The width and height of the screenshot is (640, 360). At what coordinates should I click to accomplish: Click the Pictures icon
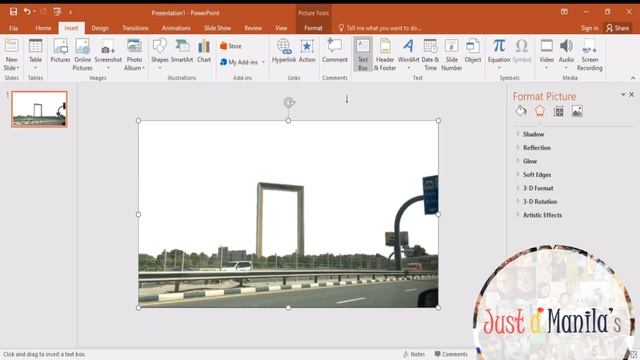(60, 51)
